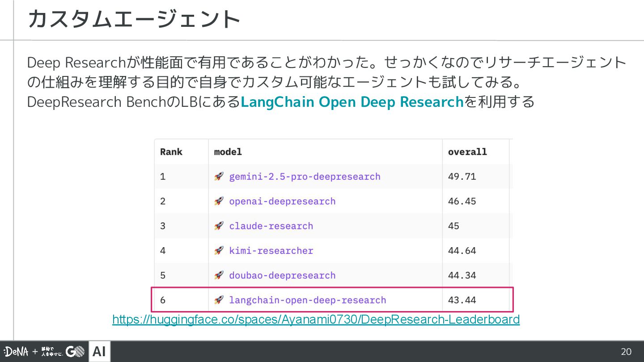This screenshot has height=362, width=644.
Task: Click the AI badge in footer
Action: pyautogui.click(x=99, y=352)
